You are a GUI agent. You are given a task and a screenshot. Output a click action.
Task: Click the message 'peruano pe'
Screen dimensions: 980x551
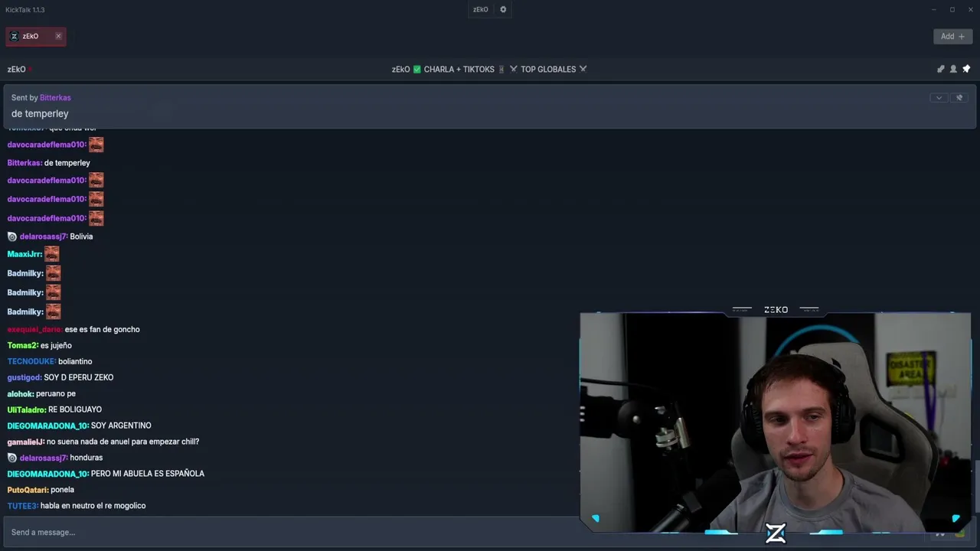coord(56,393)
